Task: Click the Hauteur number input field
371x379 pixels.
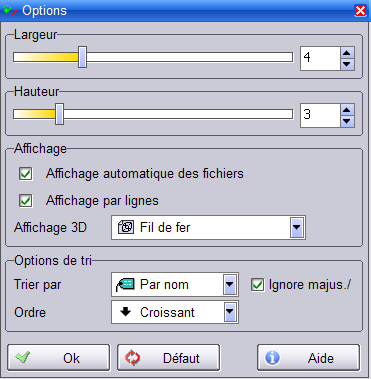Action: (320, 115)
